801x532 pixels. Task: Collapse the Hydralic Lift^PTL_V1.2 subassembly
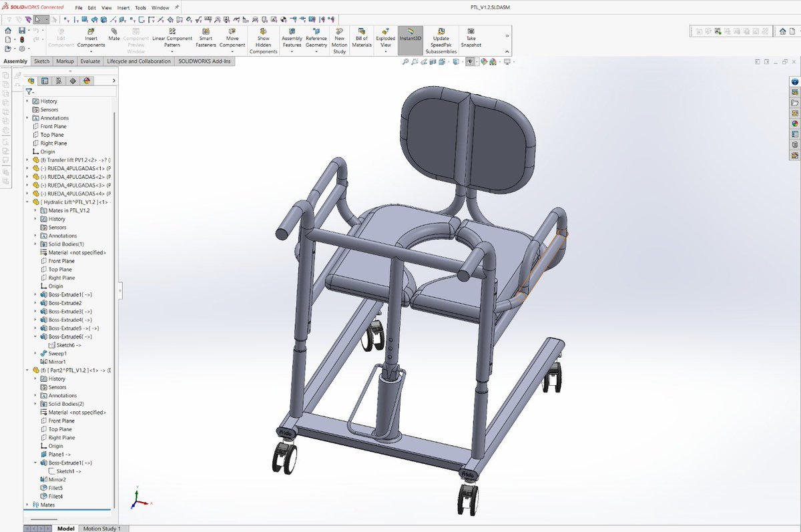(x=27, y=202)
